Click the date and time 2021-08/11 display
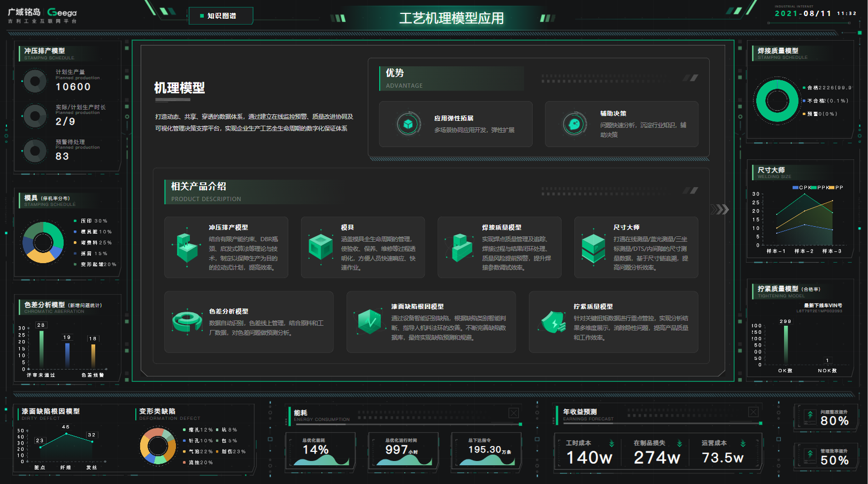This screenshot has height=484, width=868. point(816,13)
